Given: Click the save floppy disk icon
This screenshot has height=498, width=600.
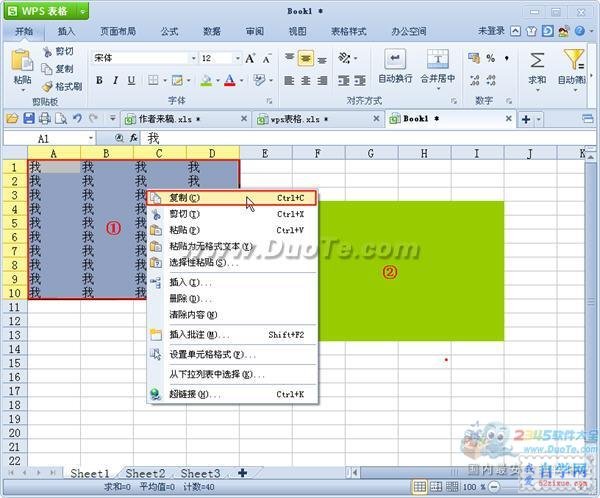Looking at the screenshot, I should 29,119.
